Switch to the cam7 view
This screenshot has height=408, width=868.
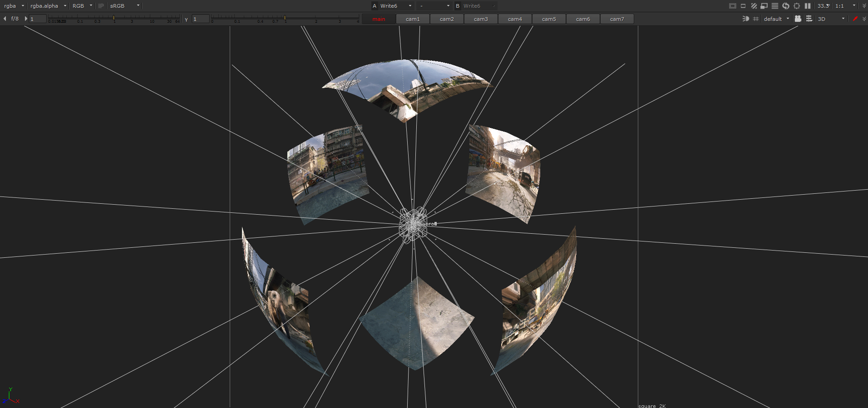(617, 19)
